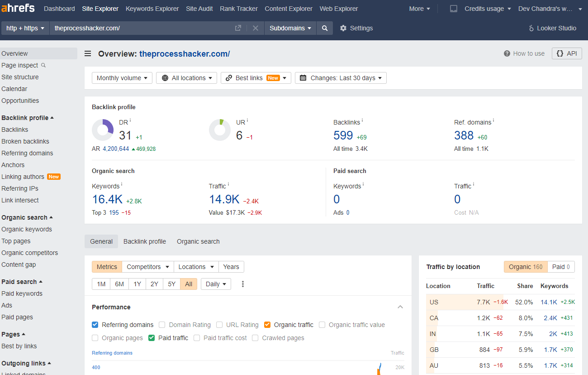Open the API button
The width and height of the screenshot is (588, 375).
(567, 53)
